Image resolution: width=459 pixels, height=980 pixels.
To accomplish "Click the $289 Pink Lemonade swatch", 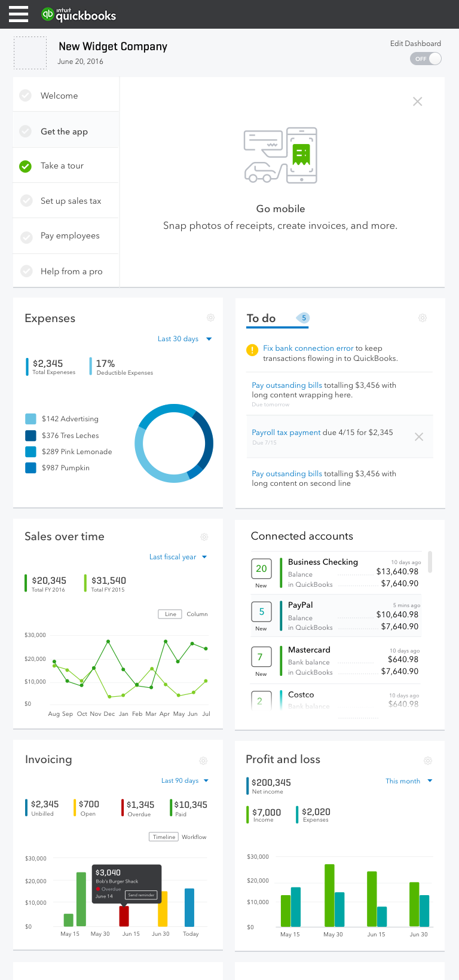I will 30,452.
